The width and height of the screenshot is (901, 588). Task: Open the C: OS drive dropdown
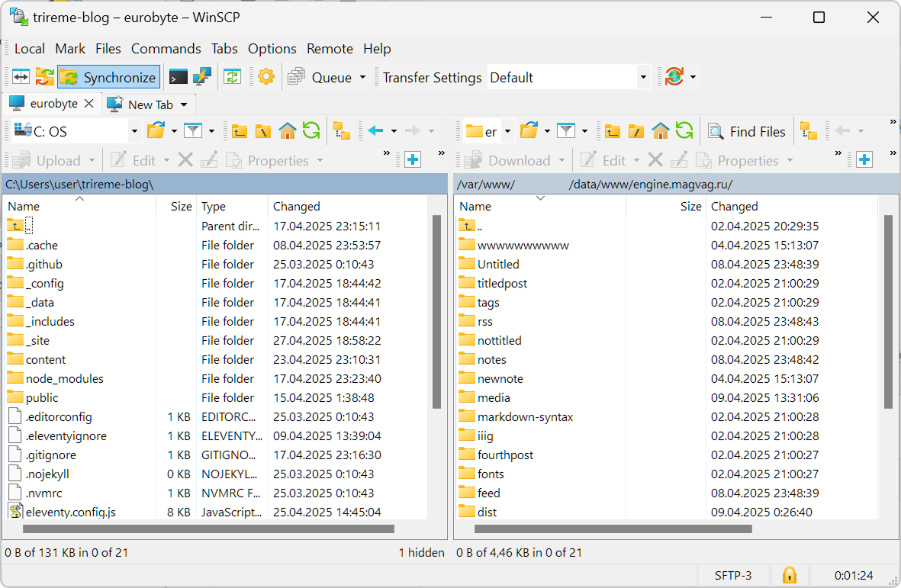[134, 131]
